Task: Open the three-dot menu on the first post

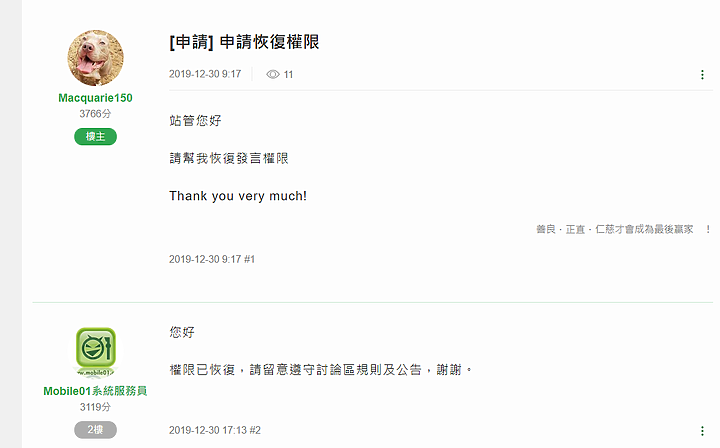Action: point(702,75)
